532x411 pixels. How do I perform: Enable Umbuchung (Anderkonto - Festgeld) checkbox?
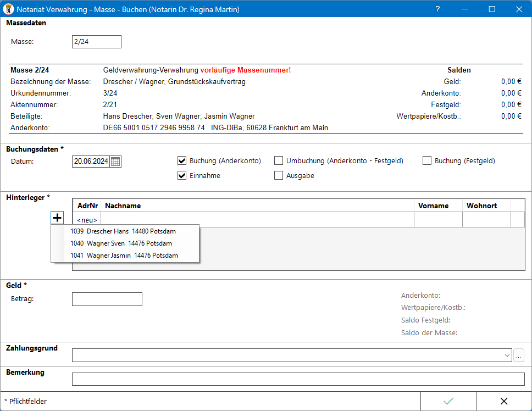[x=279, y=161]
